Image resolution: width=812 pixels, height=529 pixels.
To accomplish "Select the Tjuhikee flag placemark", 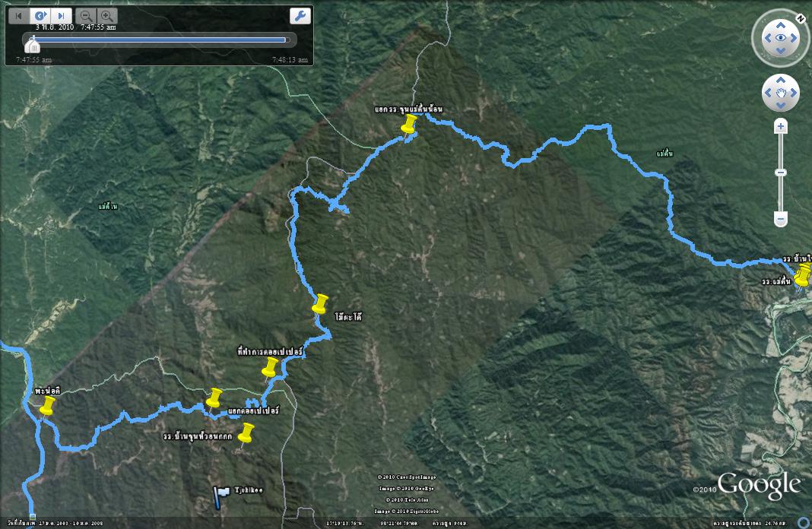I will 221,497.
